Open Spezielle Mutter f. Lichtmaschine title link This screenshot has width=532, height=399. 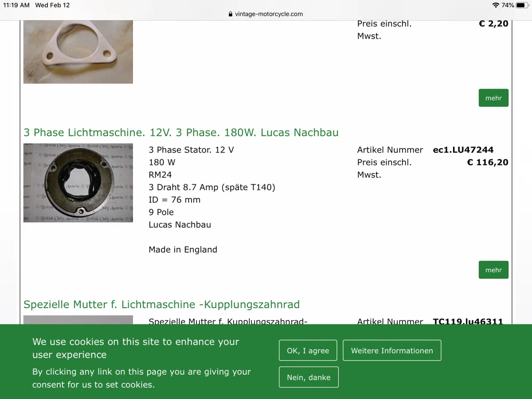(x=161, y=305)
